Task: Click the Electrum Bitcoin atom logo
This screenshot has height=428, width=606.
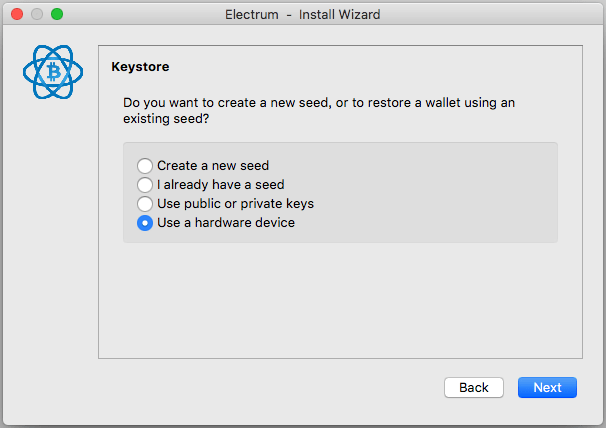Action: (53, 72)
